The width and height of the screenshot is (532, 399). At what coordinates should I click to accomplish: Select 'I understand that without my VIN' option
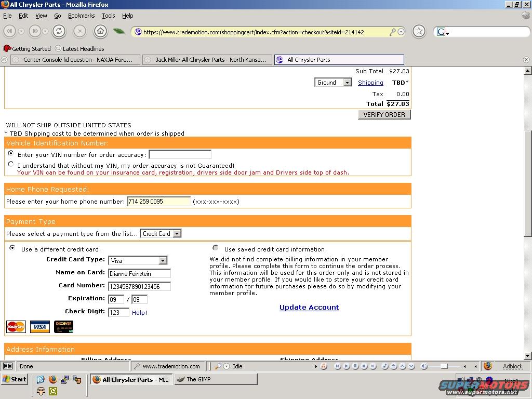[11, 164]
